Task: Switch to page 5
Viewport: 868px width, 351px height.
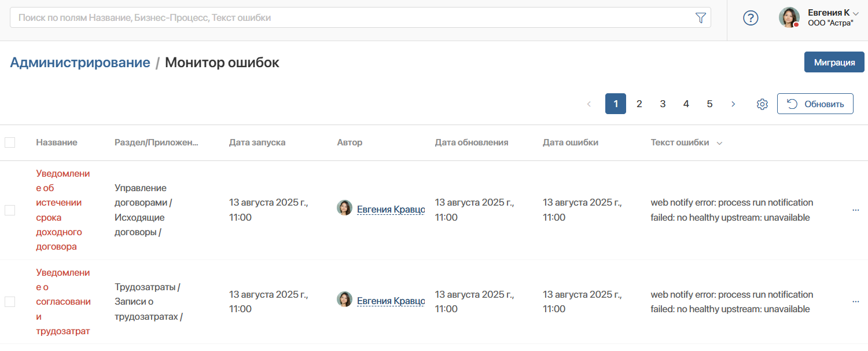Action: 709,104
